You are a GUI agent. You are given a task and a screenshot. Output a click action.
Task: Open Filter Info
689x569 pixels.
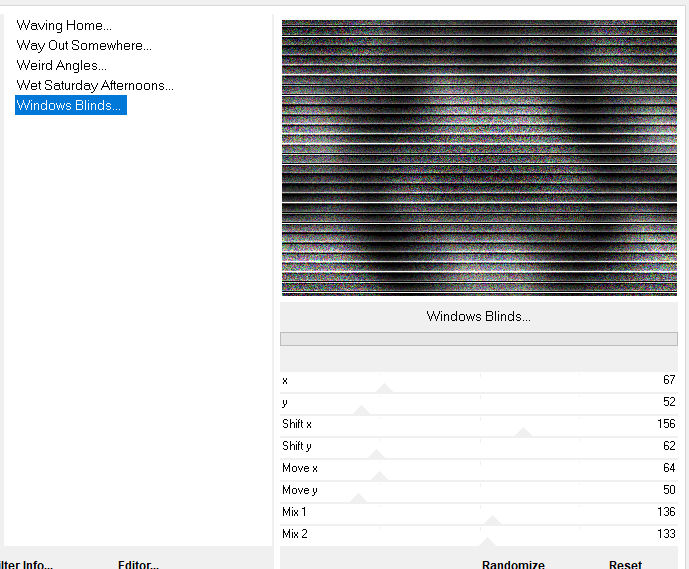tap(26, 564)
